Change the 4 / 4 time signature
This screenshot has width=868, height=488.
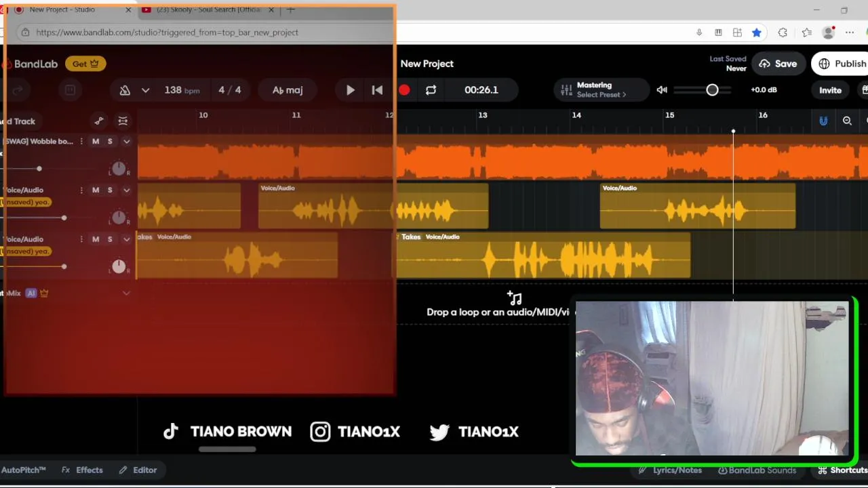[230, 90]
